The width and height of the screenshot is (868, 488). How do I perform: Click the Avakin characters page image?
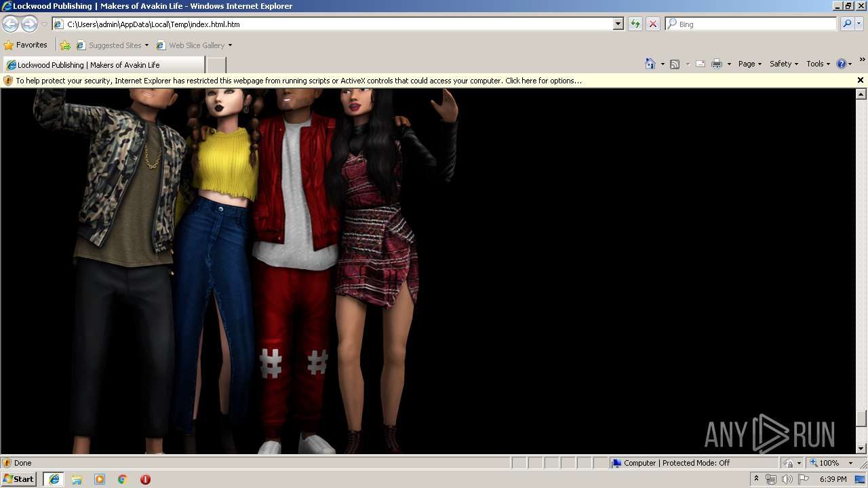244,271
